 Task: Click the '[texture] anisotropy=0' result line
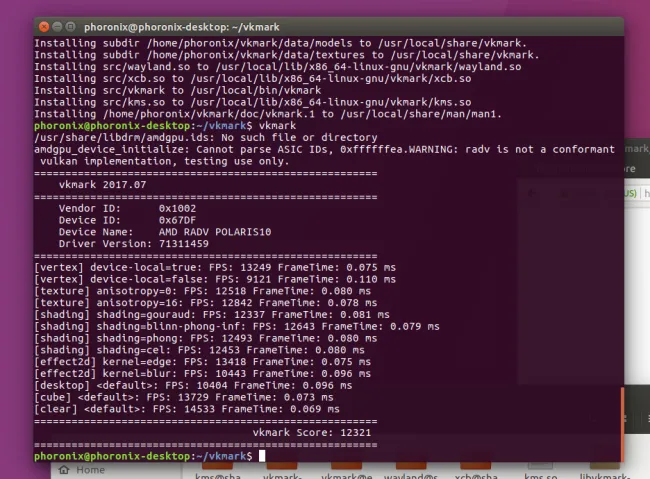(202, 291)
